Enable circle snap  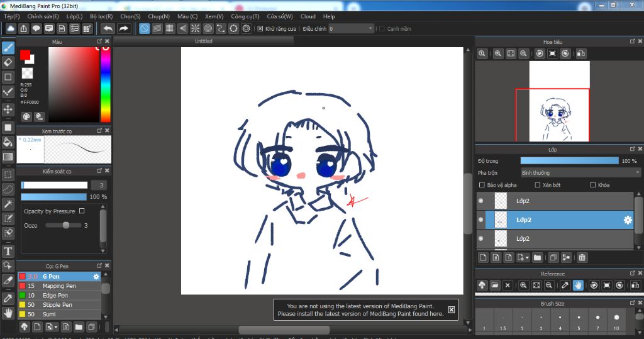208,28
